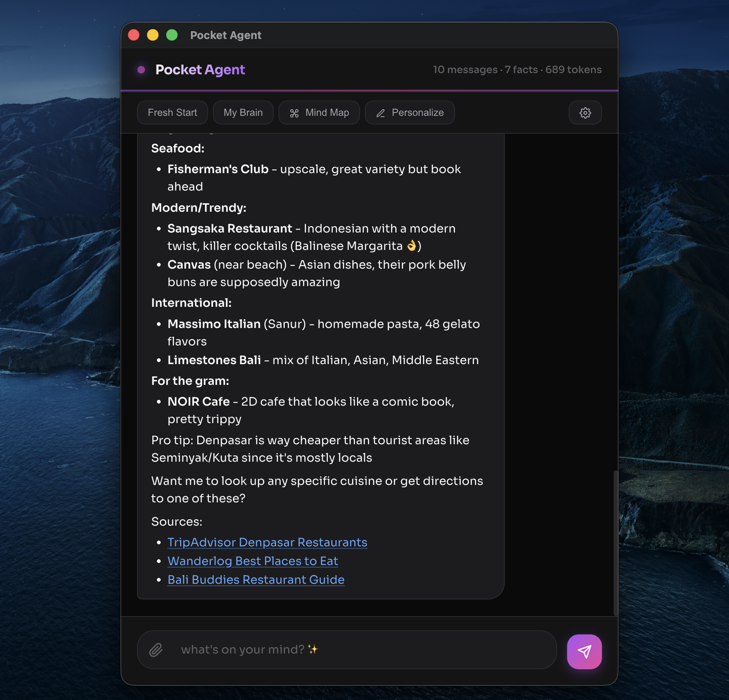Start a new conversation with Fresh Start
The height and width of the screenshot is (700, 729).
[x=172, y=113]
